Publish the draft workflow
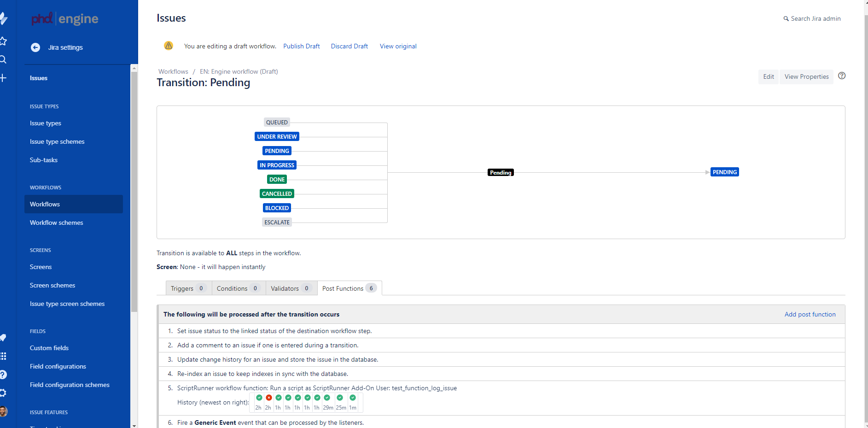 [x=301, y=46]
